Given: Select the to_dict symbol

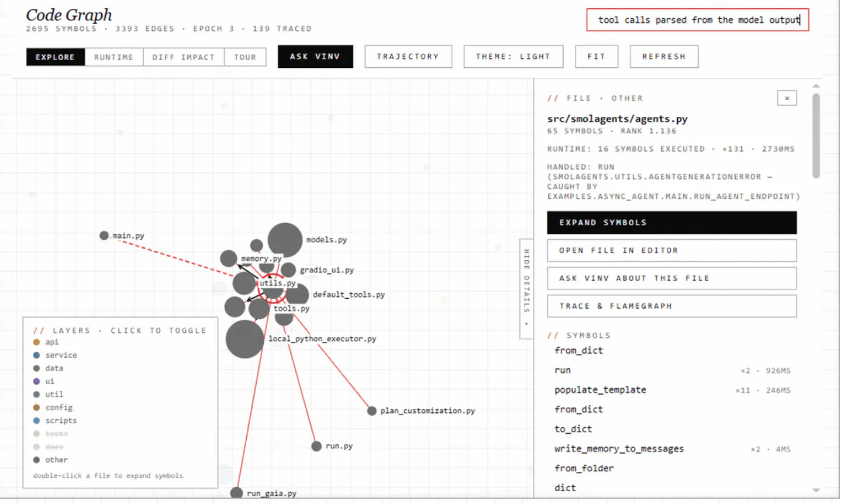Looking at the screenshot, I should click(573, 429).
